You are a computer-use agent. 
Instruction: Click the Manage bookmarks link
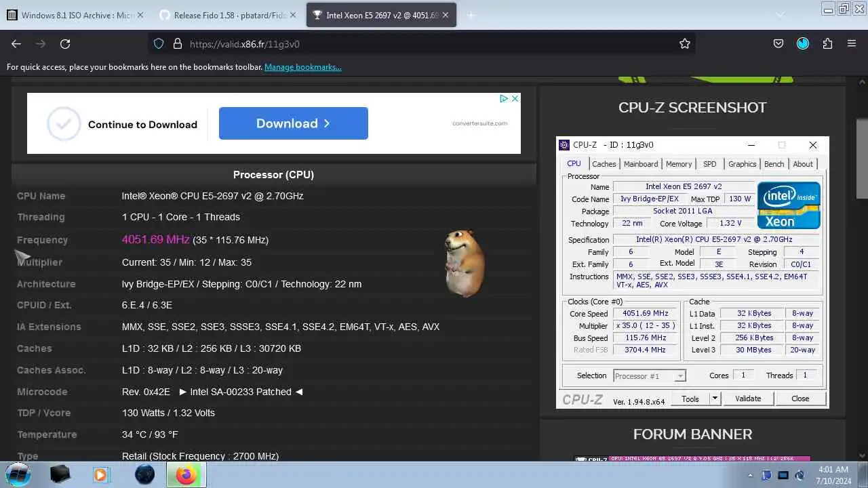click(302, 67)
